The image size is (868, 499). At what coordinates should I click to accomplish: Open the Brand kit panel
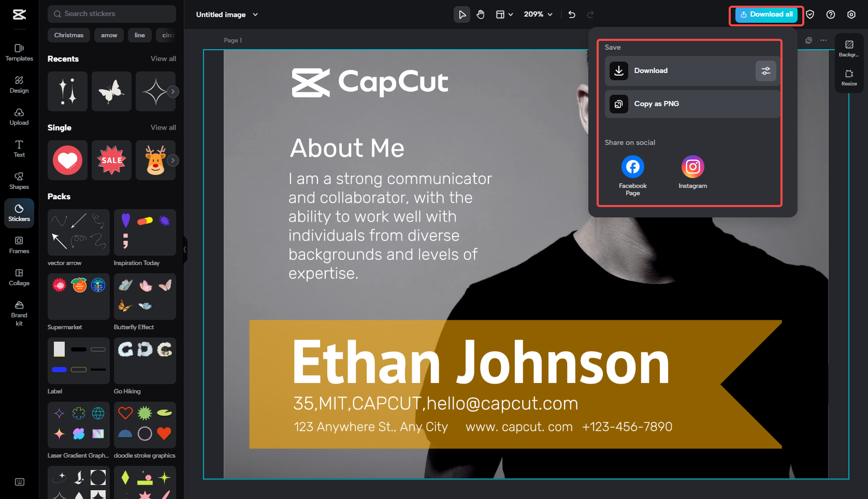(19, 313)
